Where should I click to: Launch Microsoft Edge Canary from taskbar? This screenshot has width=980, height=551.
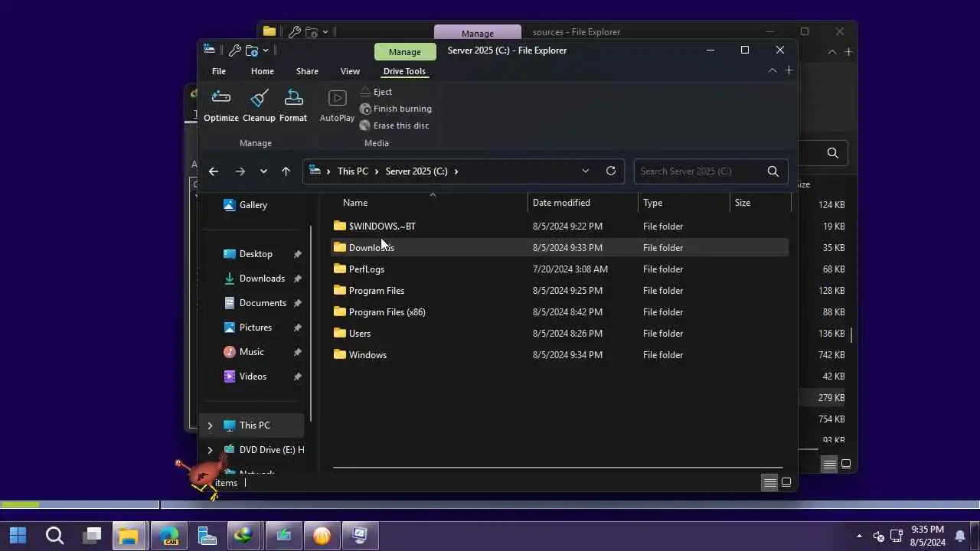(x=169, y=535)
